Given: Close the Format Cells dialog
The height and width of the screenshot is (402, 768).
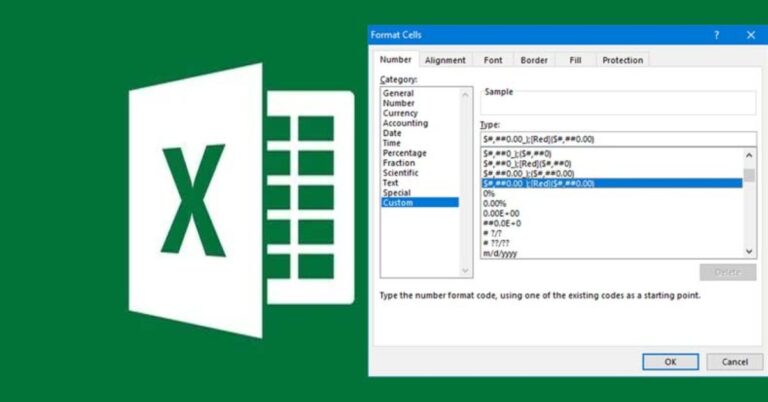Looking at the screenshot, I should click(x=751, y=35).
